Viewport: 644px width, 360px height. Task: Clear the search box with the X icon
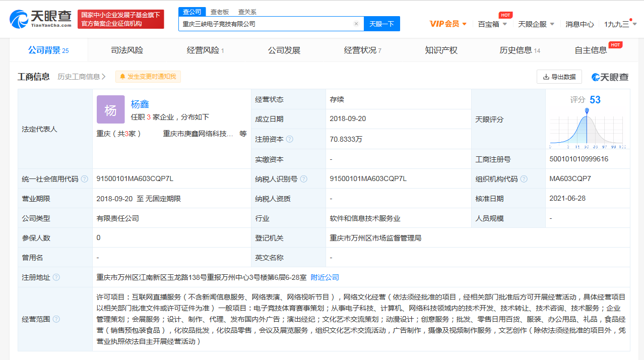pos(356,24)
